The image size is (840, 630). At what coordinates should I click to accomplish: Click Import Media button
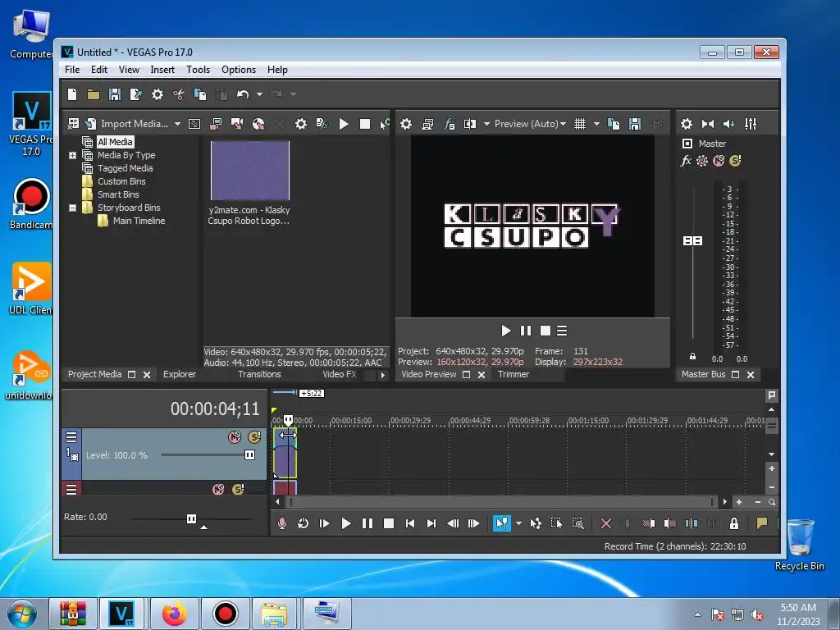click(x=127, y=124)
